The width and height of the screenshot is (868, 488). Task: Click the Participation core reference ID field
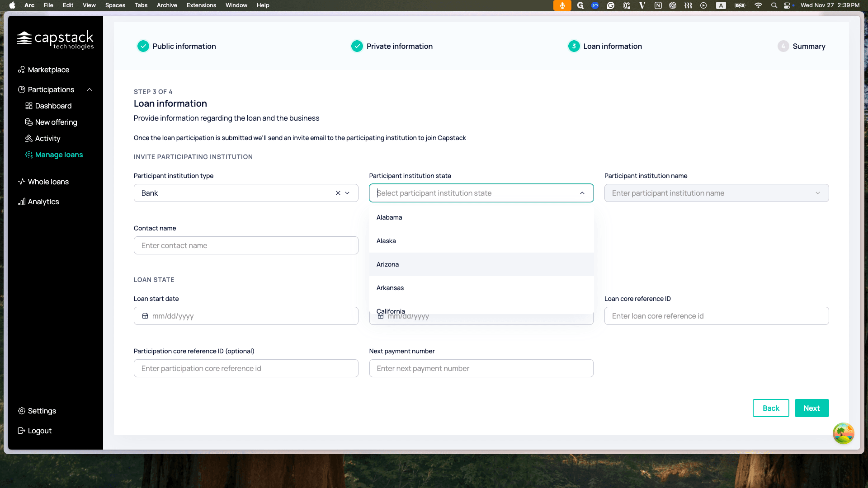(x=246, y=368)
